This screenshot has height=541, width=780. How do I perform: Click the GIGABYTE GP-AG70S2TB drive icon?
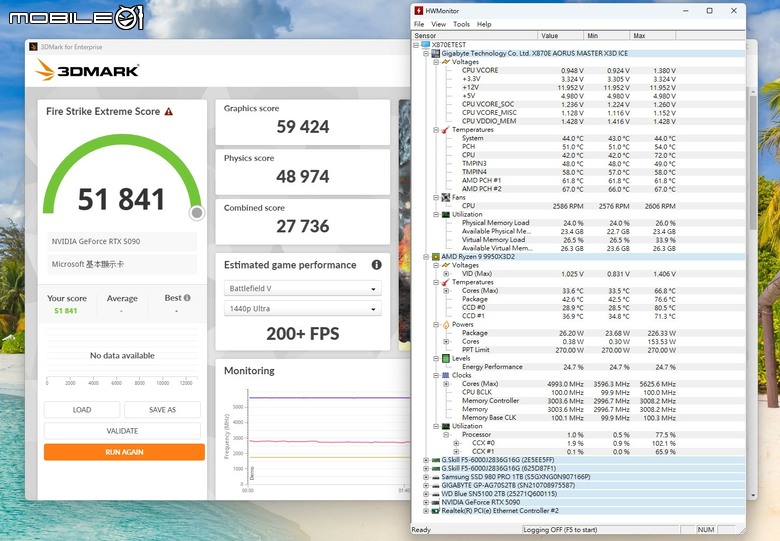(x=436, y=485)
